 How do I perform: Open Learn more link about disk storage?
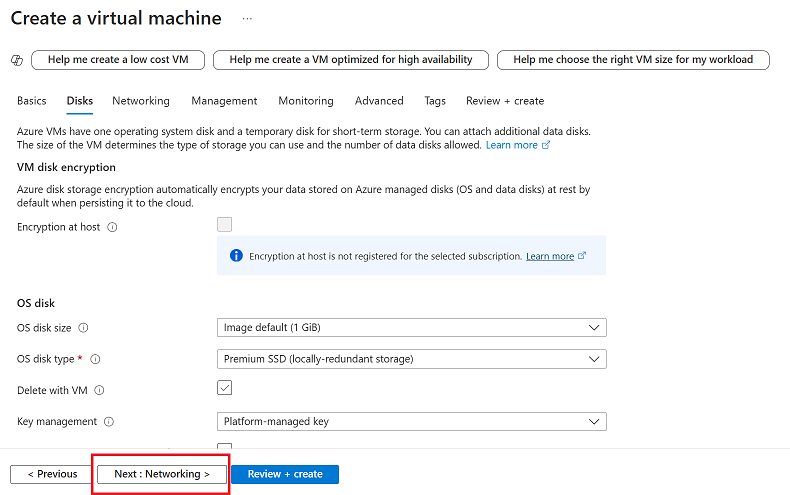[x=511, y=145]
